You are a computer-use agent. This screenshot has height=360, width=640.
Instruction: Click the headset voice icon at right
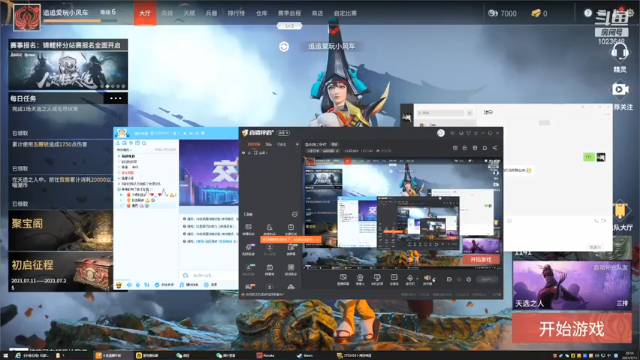[x=620, y=52]
